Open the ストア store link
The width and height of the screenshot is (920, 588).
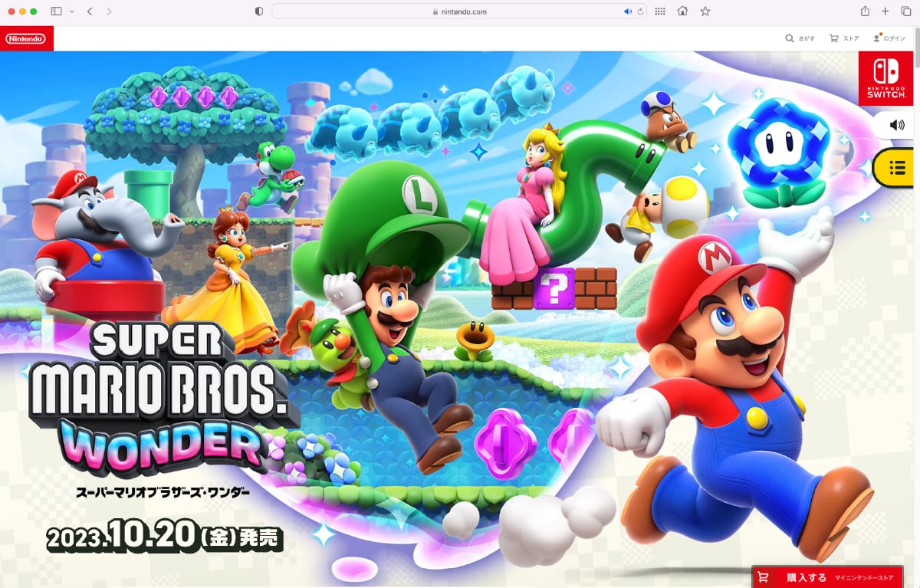844,38
